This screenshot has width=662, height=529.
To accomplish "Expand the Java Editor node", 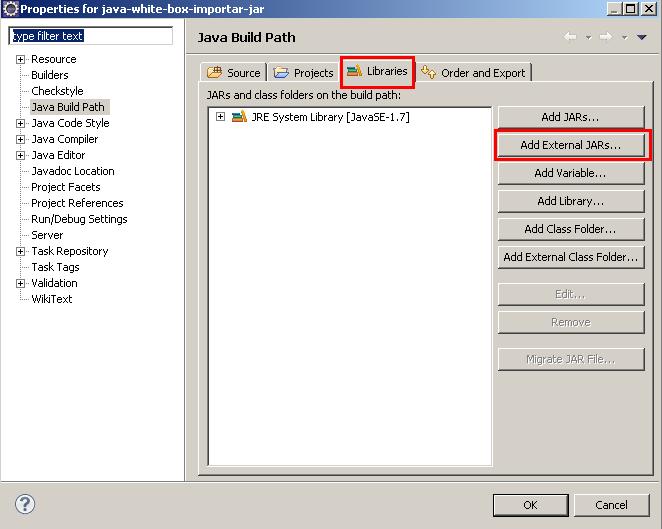I will [x=20, y=155].
